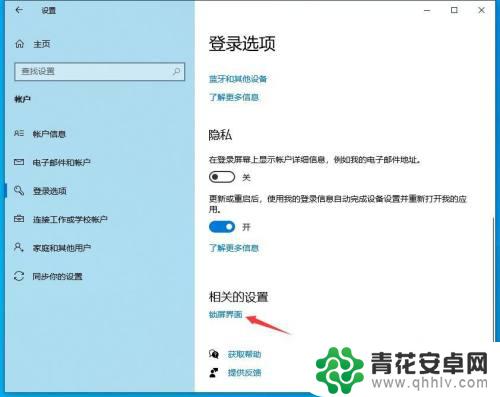Select 电子邮件和帐户 in the sidebar
Viewport: 500px width, 397px height.
point(62,162)
